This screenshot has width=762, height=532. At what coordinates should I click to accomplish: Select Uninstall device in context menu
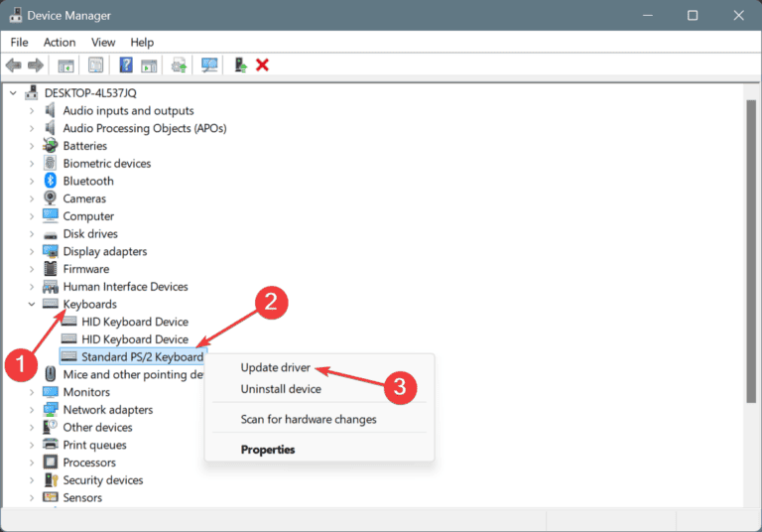281,389
